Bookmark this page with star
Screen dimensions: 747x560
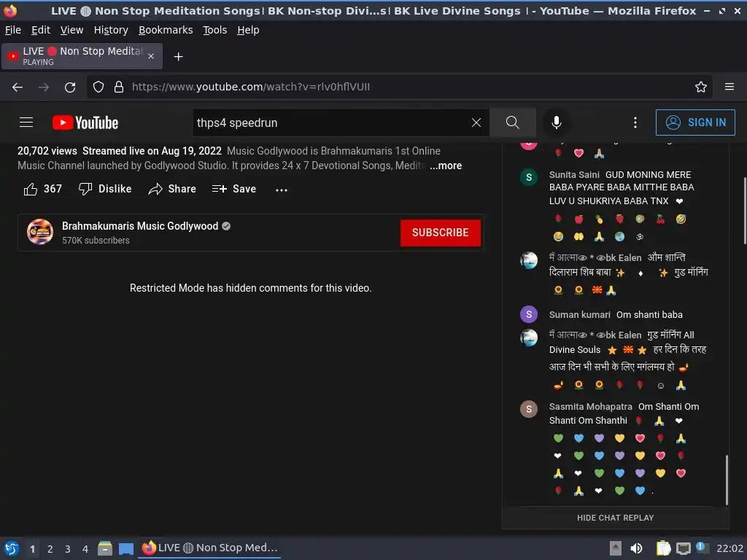(x=701, y=87)
